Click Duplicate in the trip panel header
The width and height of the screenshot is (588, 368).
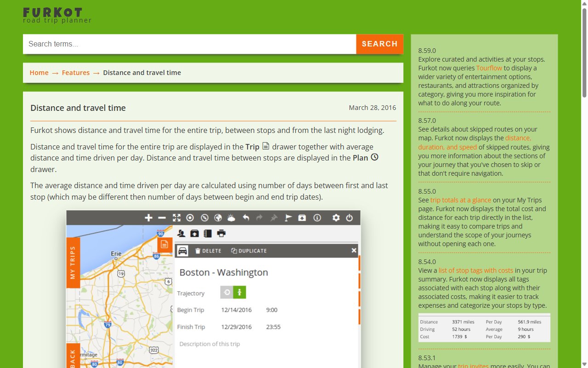[x=249, y=251]
